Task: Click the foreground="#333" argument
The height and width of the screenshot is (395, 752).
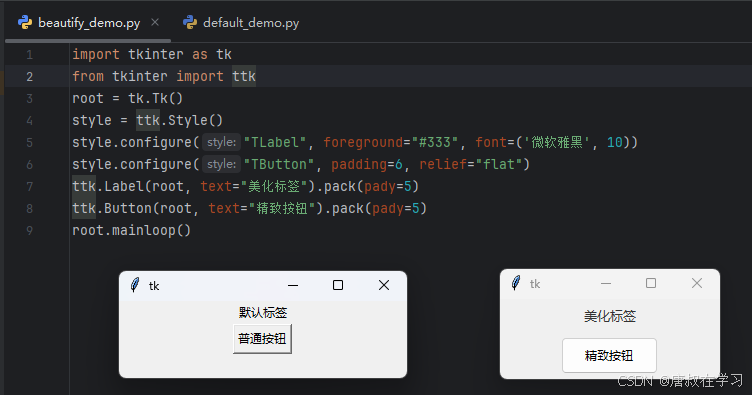Action: coord(391,142)
